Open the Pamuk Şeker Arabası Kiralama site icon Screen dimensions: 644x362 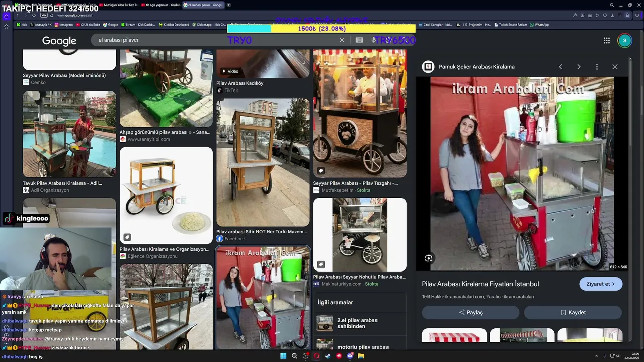428,67
